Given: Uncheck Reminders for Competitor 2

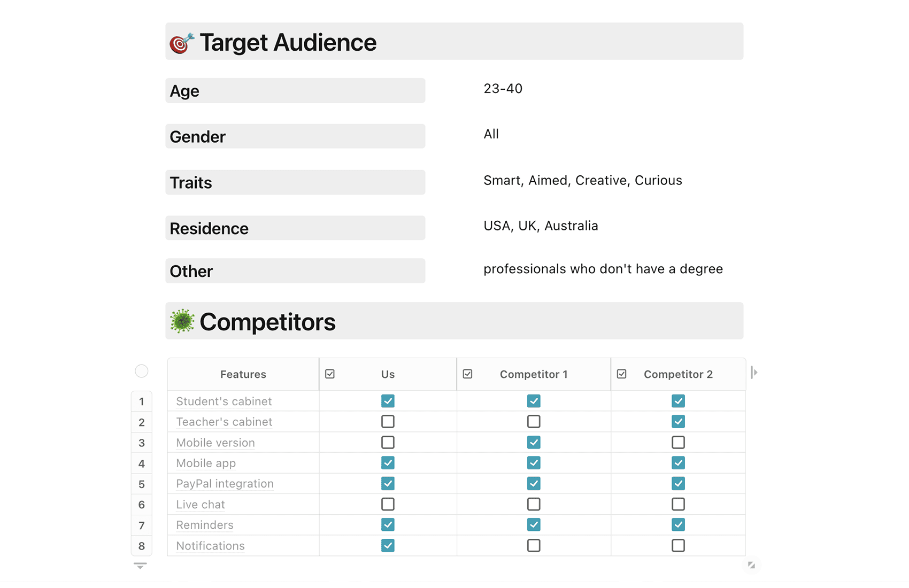Looking at the screenshot, I should tap(678, 525).
